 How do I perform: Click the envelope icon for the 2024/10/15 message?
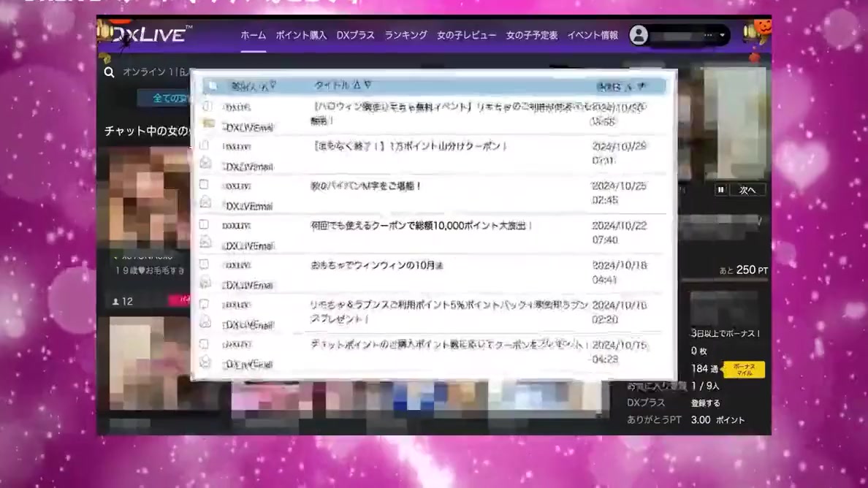[205, 362]
